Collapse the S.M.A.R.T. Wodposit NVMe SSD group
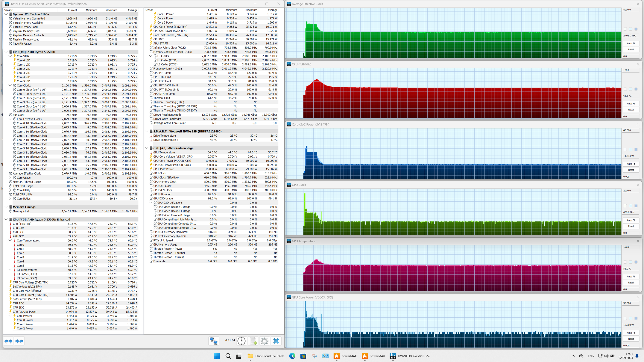This screenshot has height=362, width=644. coord(147,131)
